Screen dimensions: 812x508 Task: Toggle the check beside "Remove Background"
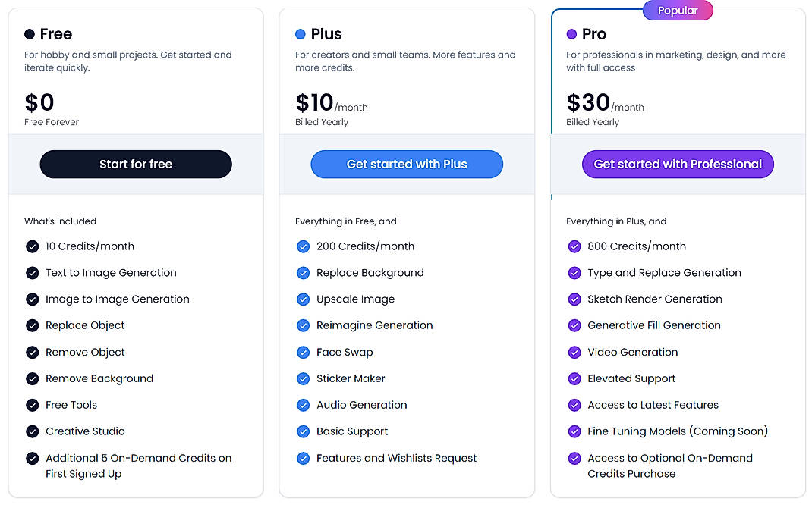pos(33,378)
